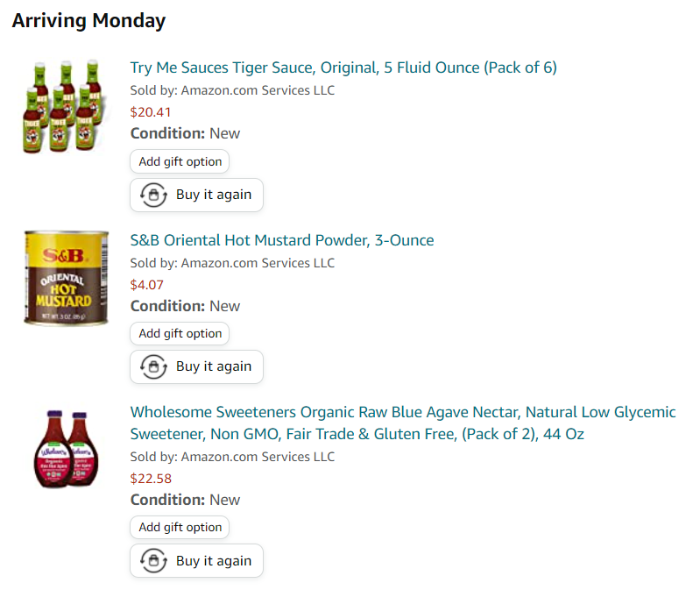Open the Agave Nectar bottles image

coord(66,447)
